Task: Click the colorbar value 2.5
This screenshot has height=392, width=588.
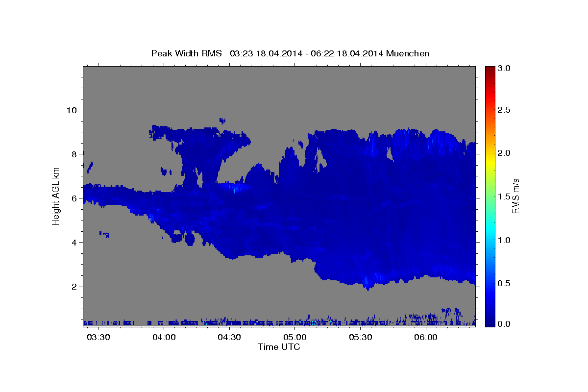Action: tap(505, 110)
